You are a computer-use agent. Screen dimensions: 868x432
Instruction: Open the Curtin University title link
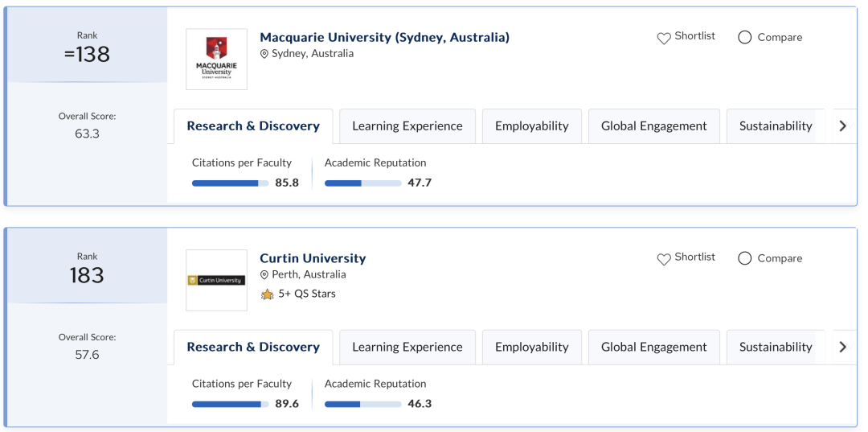pos(313,258)
